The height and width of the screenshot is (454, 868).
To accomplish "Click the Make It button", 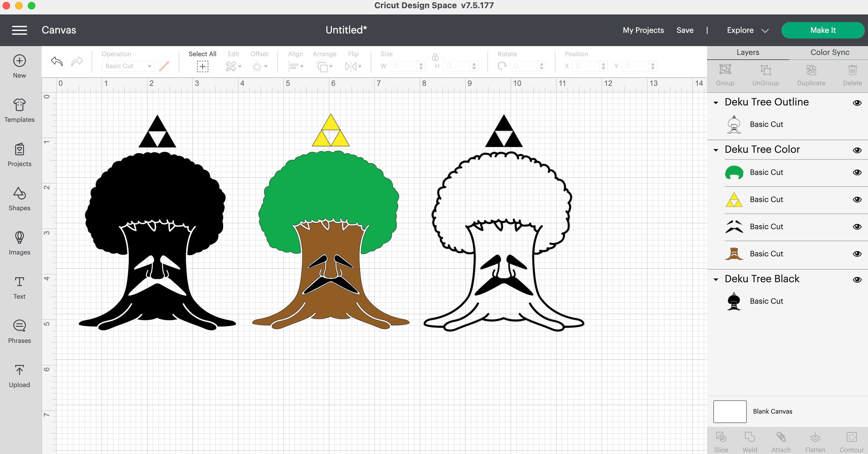I will 823,30.
